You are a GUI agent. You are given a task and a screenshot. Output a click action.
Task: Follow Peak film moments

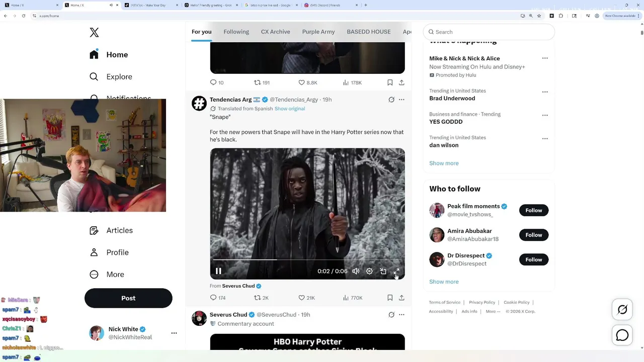pyautogui.click(x=534, y=210)
